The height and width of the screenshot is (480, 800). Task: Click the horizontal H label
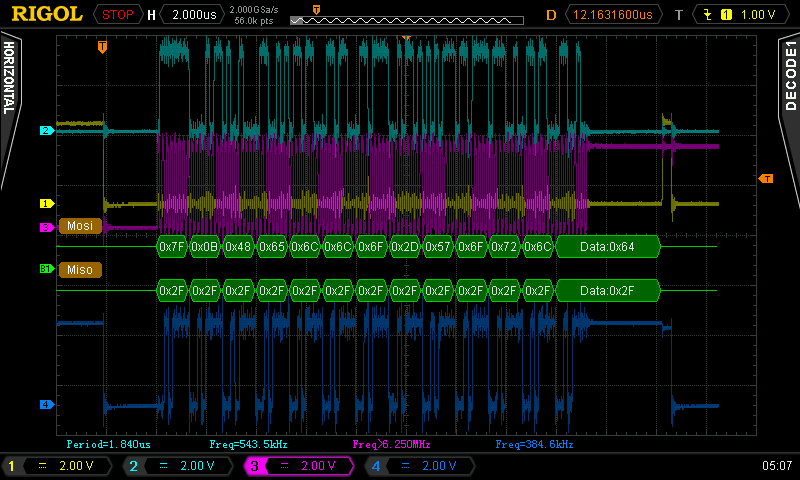[151, 15]
